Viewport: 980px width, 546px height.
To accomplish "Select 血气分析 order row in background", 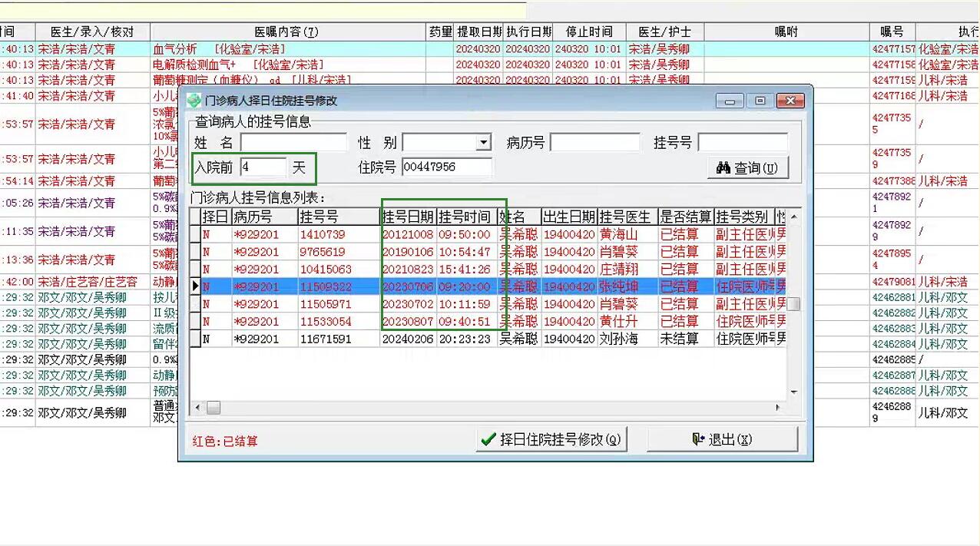I will 489,48.
